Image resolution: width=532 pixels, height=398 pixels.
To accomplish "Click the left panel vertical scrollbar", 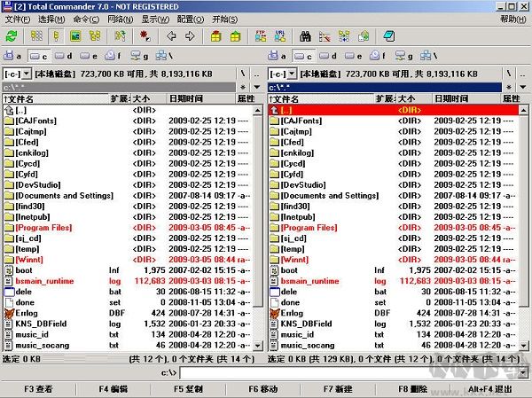I will coord(258,222).
